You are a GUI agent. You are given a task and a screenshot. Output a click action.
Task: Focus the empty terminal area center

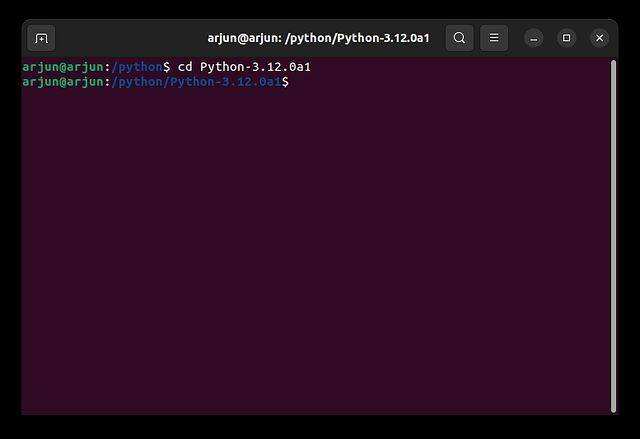pos(316,250)
